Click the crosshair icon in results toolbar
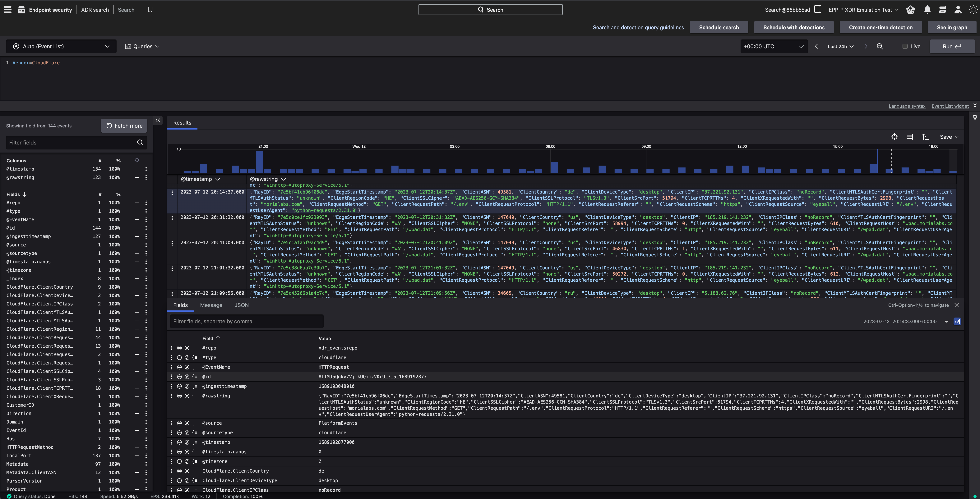 (x=894, y=137)
